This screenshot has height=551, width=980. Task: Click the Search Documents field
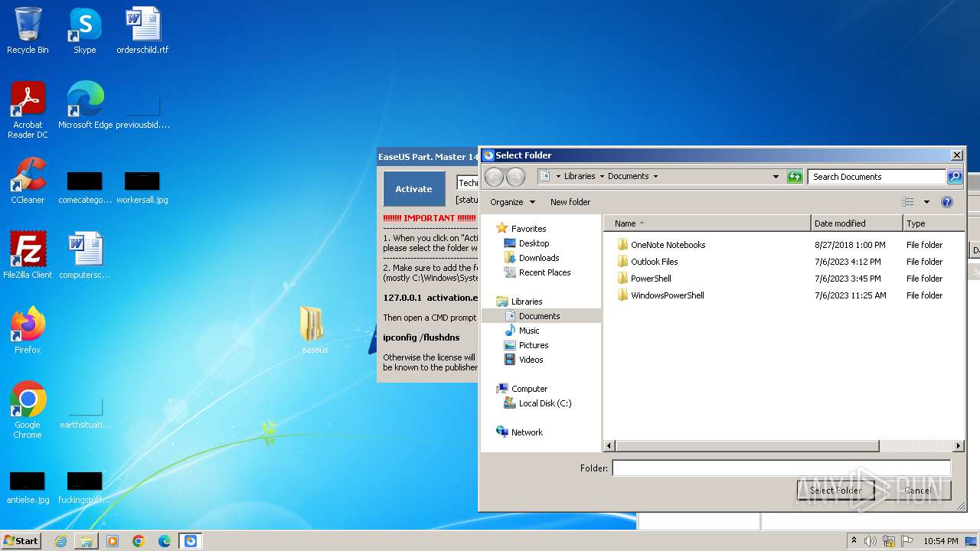click(x=877, y=177)
